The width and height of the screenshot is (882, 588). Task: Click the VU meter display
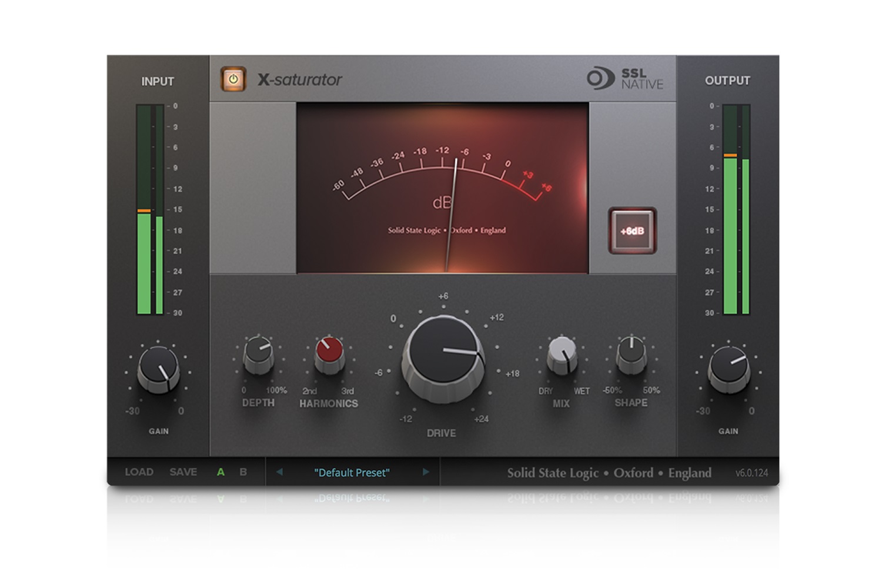(x=442, y=188)
